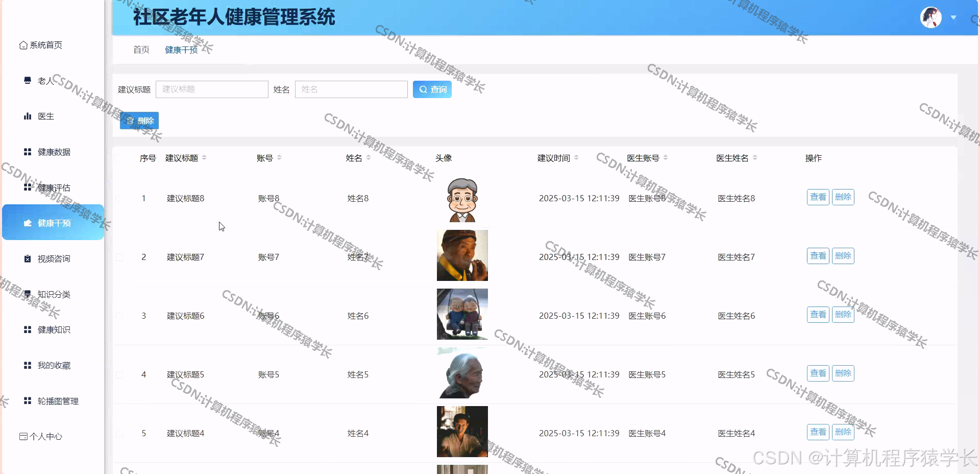Sort the table by 医生账号

tap(666, 158)
